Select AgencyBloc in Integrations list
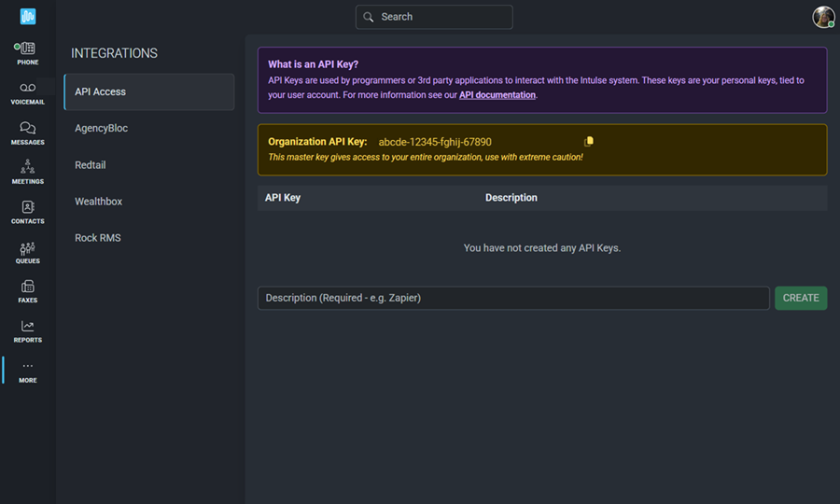This screenshot has height=504, width=840. pyautogui.click(x=102, y=129)
